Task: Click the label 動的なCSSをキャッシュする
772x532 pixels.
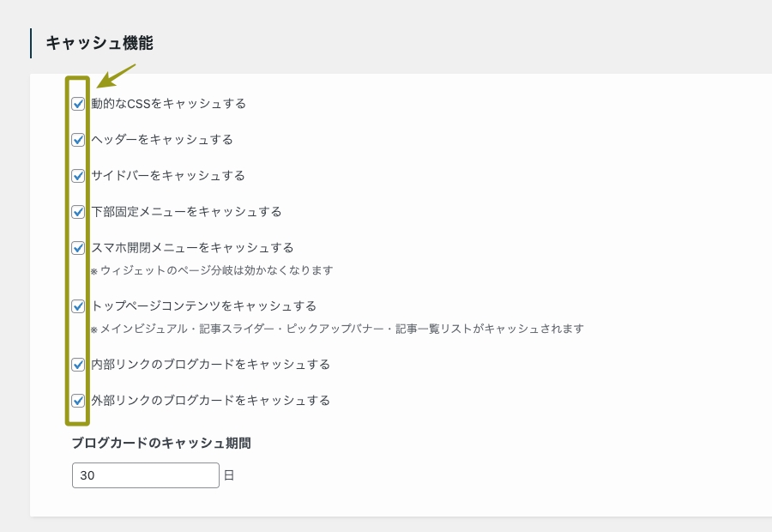Action: pos(167,103)
